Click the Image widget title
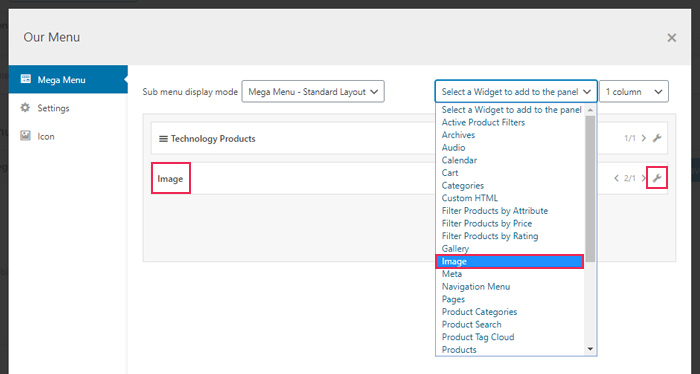The width and height of the screenshot is (700, 374). 170,179
